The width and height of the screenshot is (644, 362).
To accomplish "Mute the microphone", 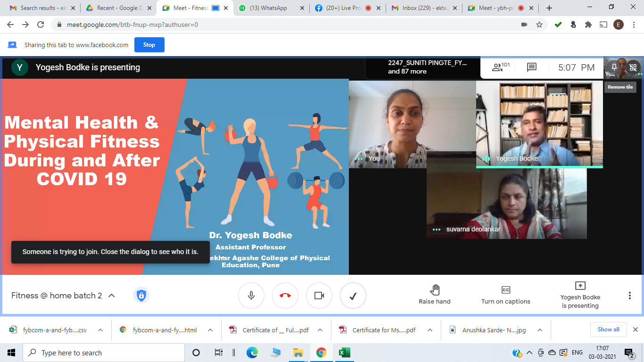I will pyautogui.click(x=251, y=296).
